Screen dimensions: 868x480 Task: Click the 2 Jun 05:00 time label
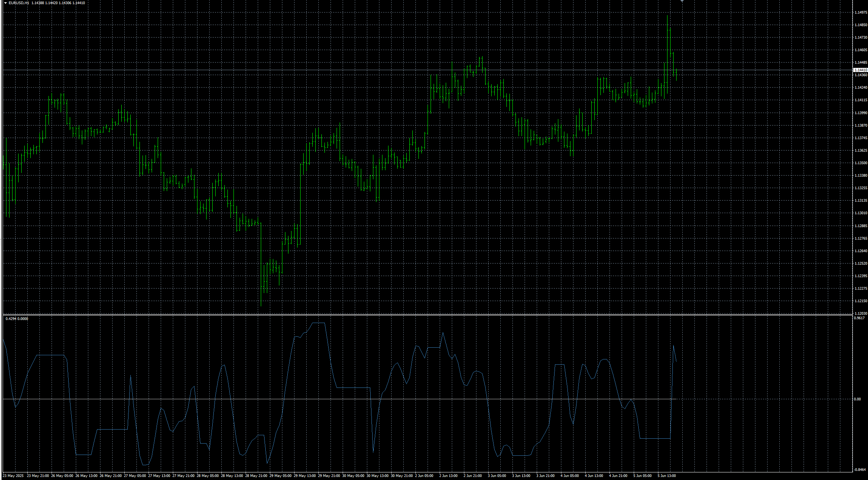tap(424, 476)
